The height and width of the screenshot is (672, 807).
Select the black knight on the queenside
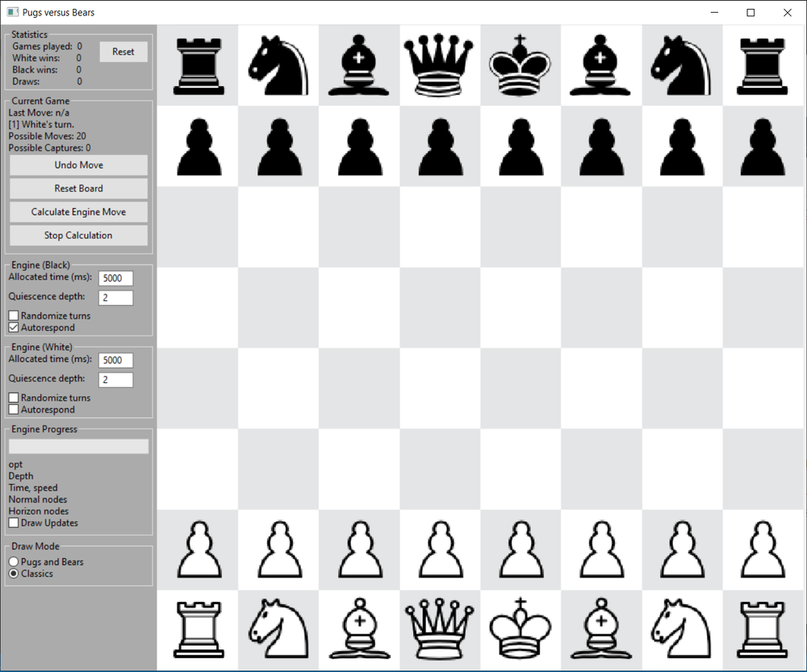(x=278, y=65)
